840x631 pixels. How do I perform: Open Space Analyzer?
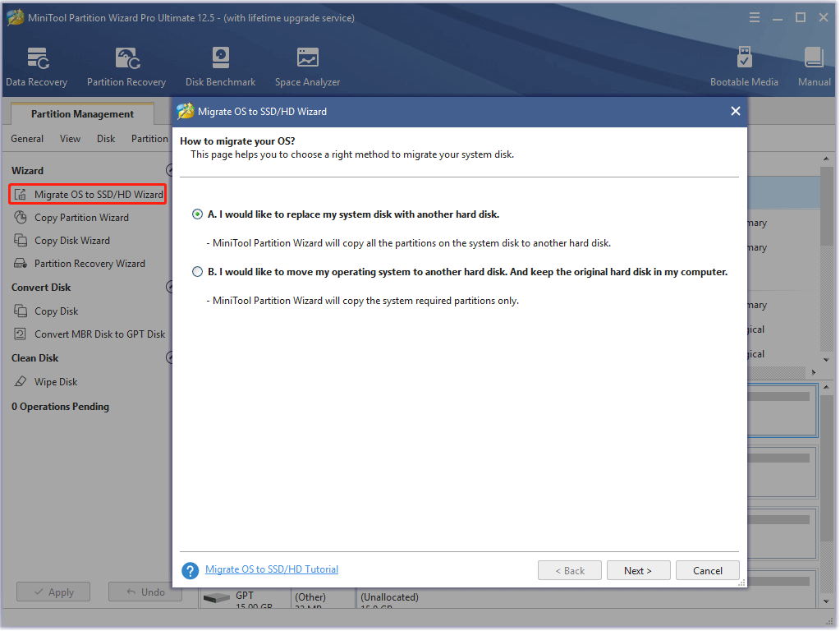click(x=307, y=67)
